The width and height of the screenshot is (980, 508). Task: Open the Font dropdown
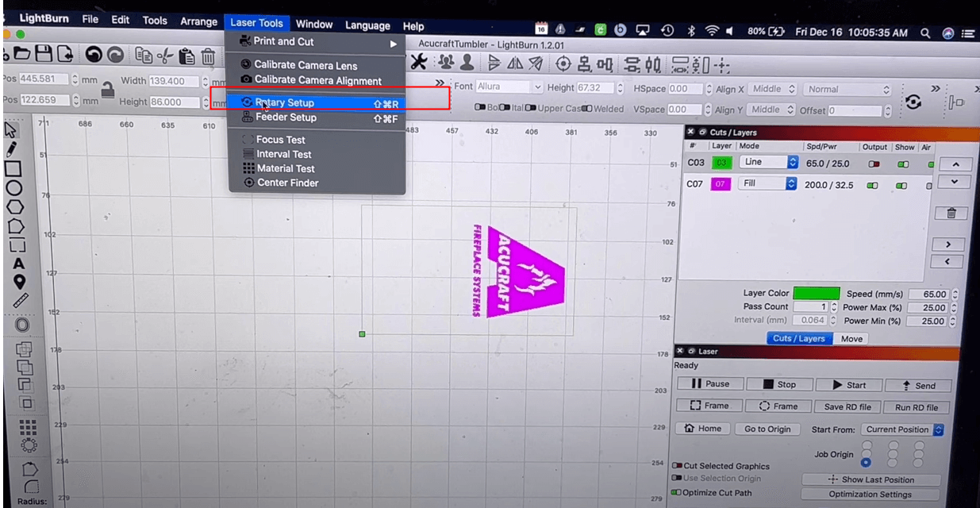click(x=510, y=87)
